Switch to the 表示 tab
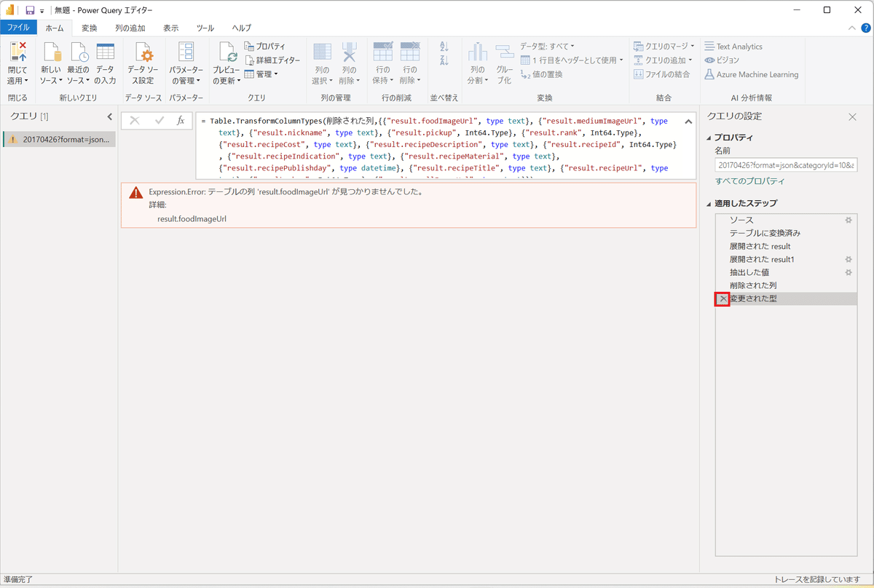Image resolution: width=874 pixels, height=588 pixels. [x=171, y=28]
